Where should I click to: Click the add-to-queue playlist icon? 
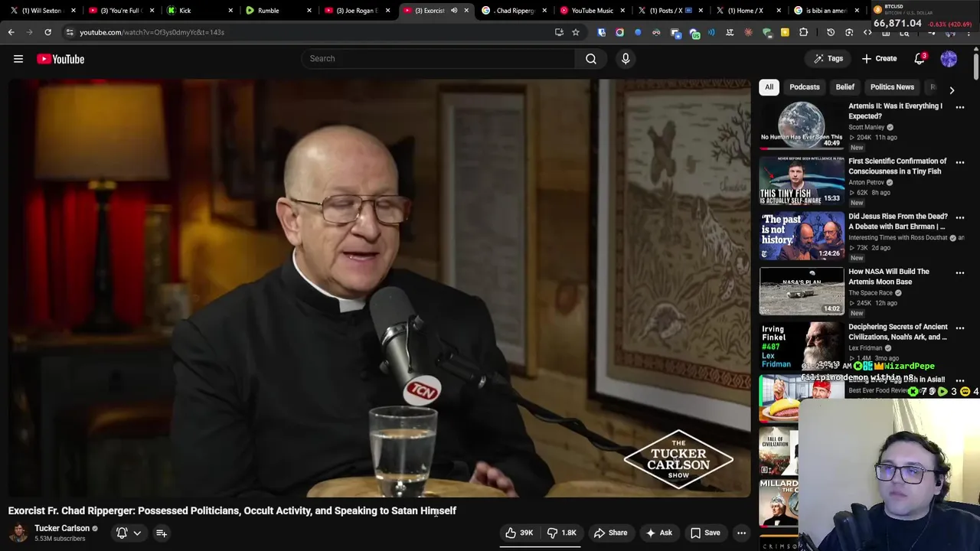point(162,533)
